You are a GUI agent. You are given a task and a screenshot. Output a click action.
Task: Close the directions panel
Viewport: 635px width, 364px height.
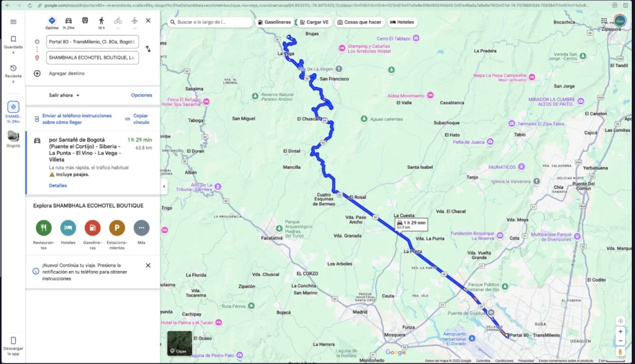148,20
